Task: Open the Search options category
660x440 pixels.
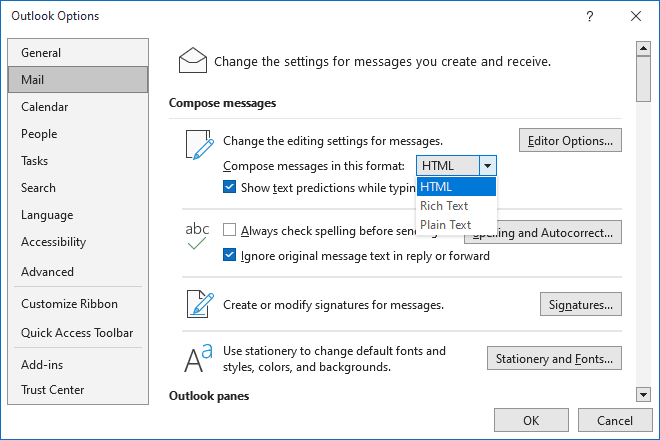Action: 78,187
